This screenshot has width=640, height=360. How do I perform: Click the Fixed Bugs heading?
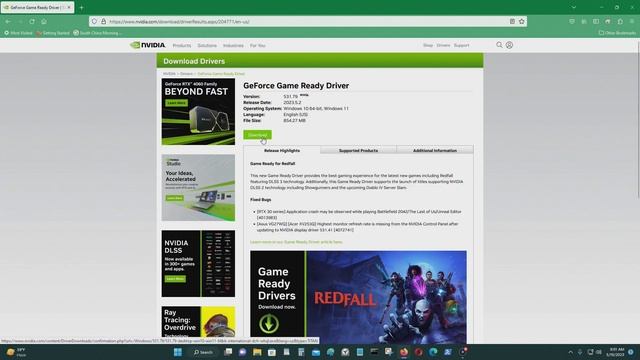pos(260,200)
